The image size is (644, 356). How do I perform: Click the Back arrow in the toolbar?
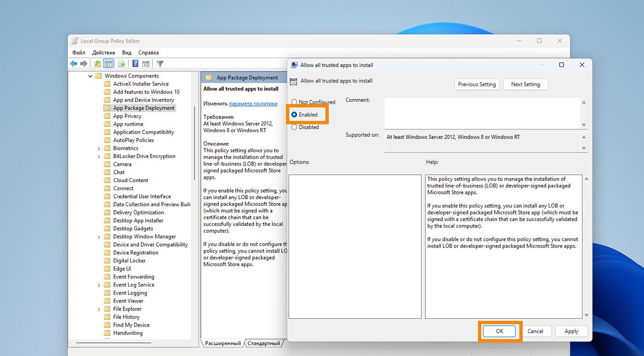pos(73,64)
